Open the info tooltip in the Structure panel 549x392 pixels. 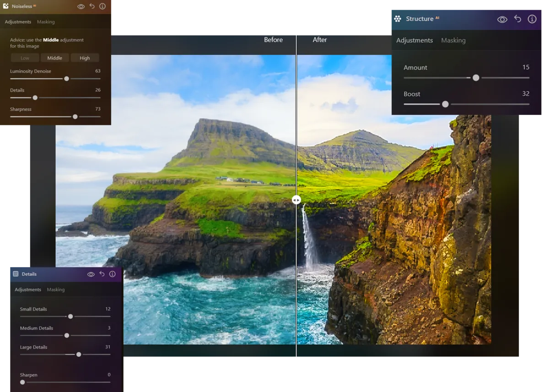point(532,19)
